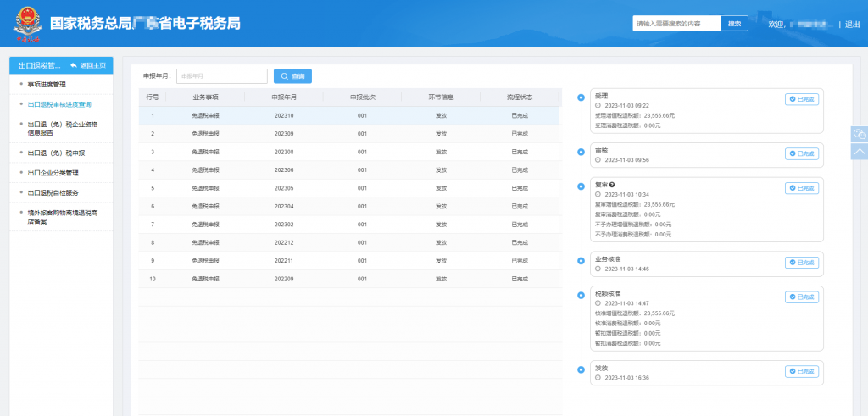Click the clock icon next to 2023-11-03 14:47
Screen dimensions: 868x416
tap(598, 303)
